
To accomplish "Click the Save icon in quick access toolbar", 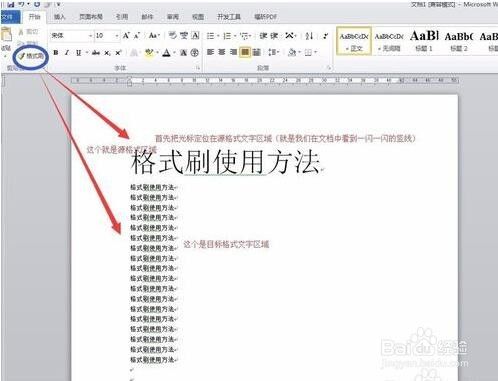I will [x=11, y=4].
